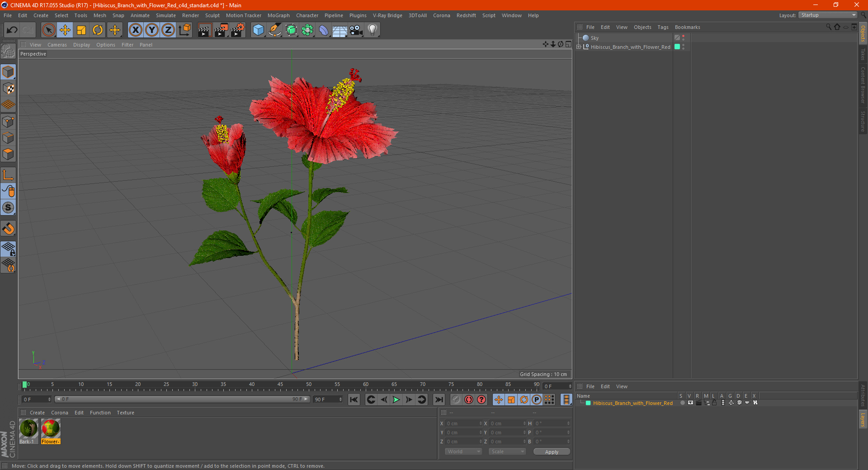Viewport: 868px width, 470px height.
Task: Switch to Polygons mode
Action: 8,154
